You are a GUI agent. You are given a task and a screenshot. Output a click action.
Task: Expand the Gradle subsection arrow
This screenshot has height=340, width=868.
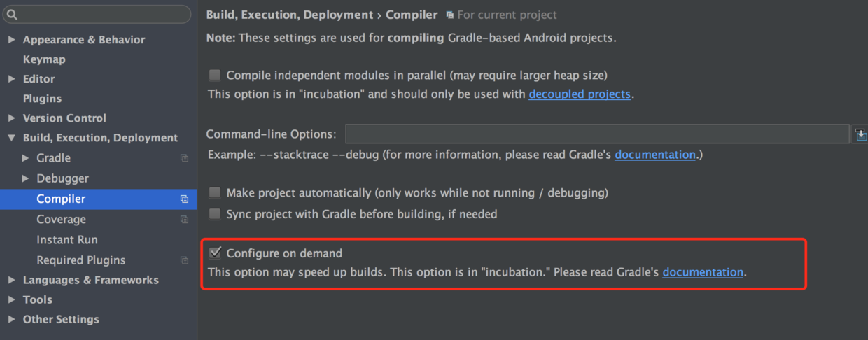[26, 158]
